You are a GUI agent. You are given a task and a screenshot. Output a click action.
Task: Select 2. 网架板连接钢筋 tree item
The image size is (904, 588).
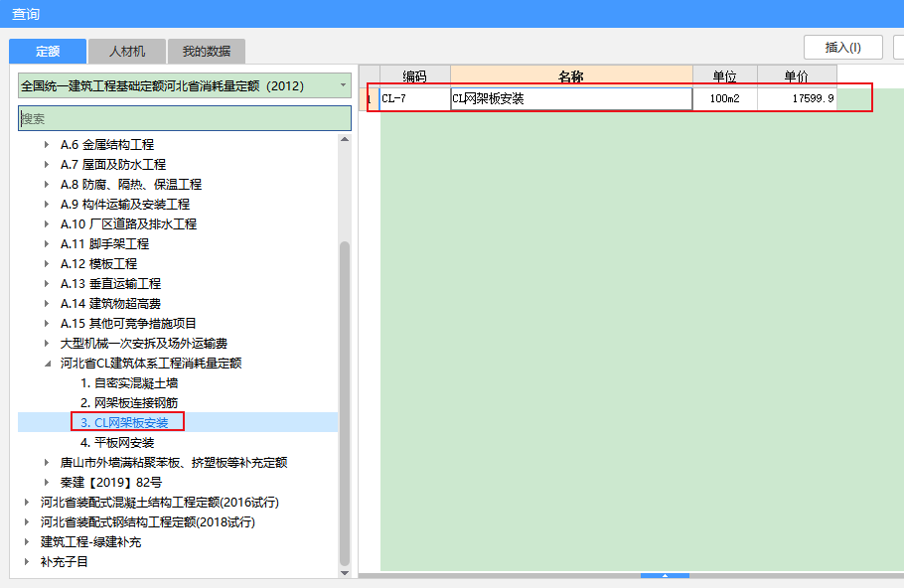pyautogui.click(x=129, y=403)
